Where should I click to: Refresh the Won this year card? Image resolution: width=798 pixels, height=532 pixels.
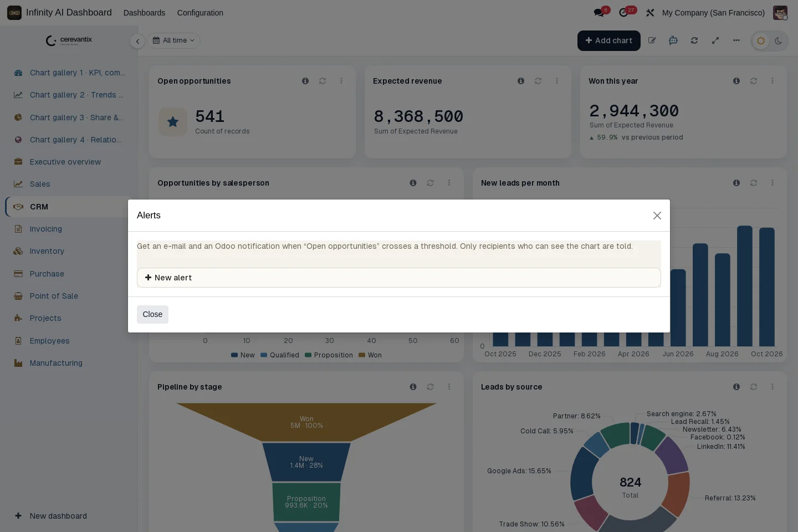coord(754,81)
